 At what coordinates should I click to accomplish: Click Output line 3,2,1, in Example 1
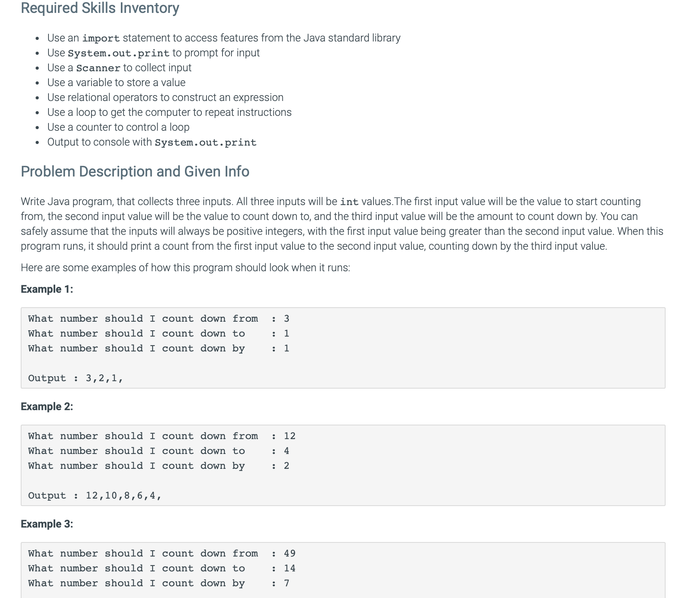pos(75,378)
